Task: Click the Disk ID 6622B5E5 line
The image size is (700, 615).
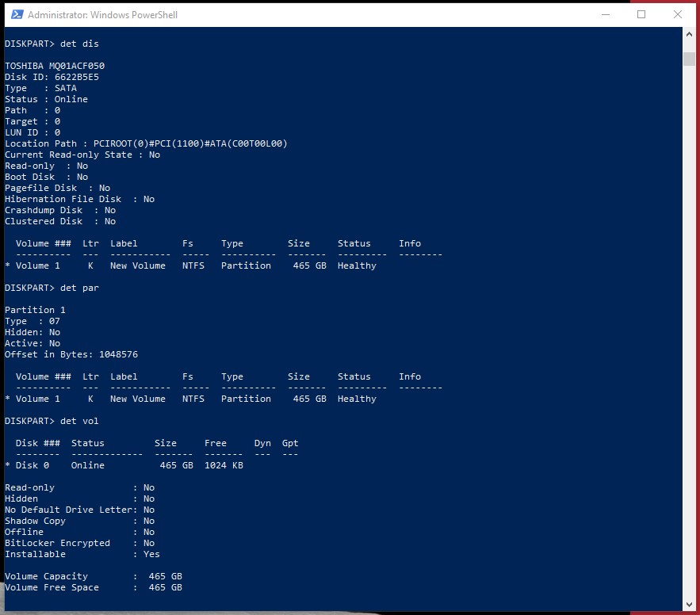Action: (x=52, y=77)
